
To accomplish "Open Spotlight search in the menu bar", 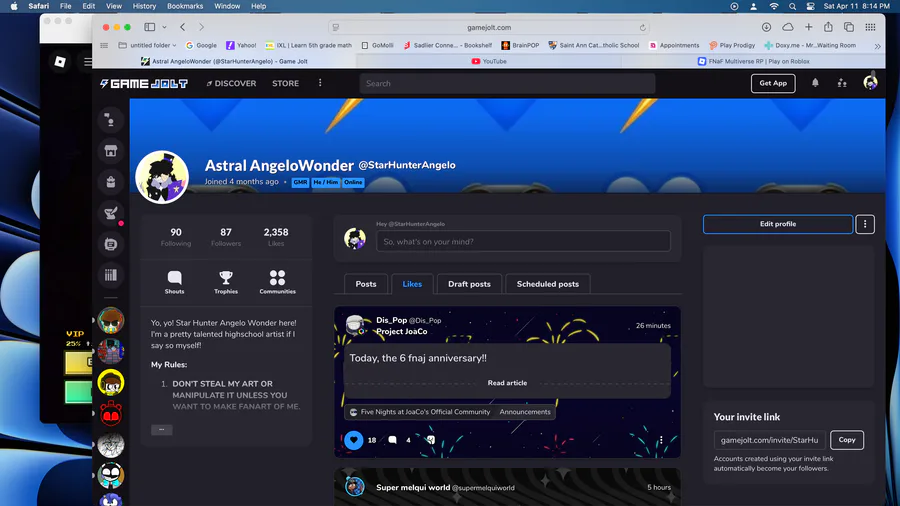I will coord(792,6).
